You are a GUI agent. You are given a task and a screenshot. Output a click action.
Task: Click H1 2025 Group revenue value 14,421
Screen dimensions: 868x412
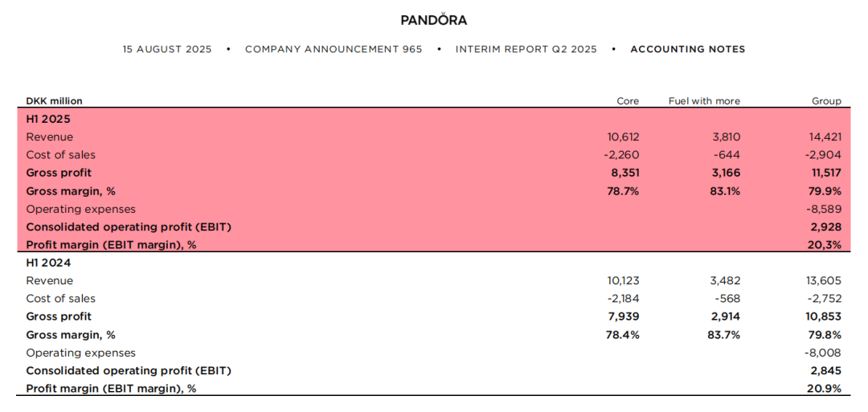tap(824, 137)
